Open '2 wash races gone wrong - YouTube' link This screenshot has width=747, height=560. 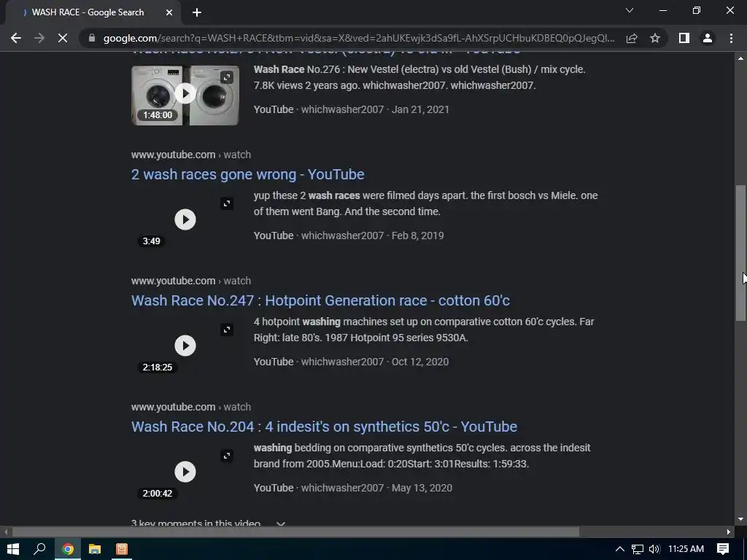(x=248, y=174)
